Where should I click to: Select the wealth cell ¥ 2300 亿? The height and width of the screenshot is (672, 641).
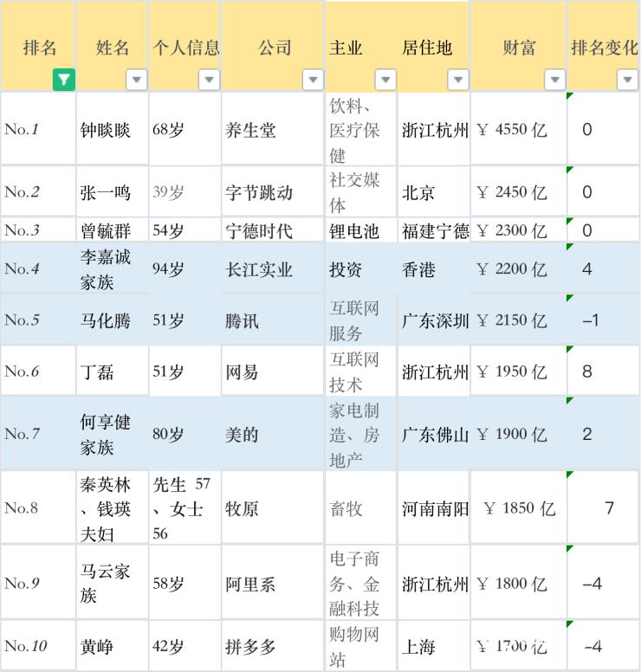click(x=519, y=230)
